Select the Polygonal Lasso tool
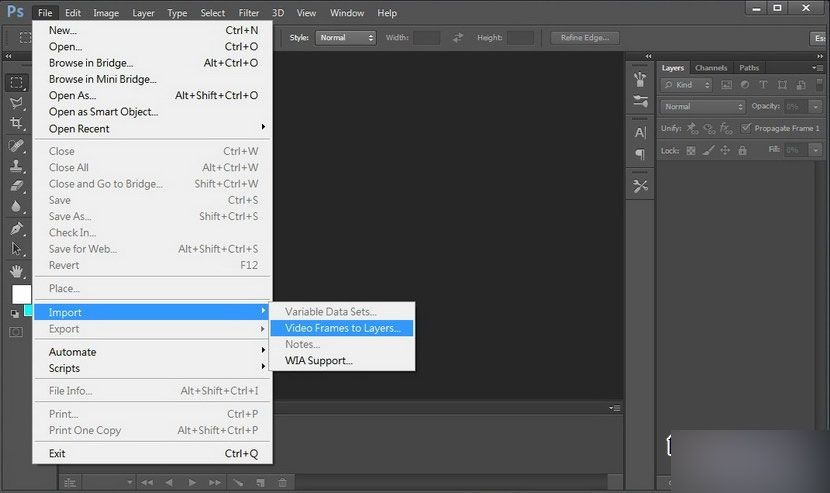This screenshot has width=830, height=493. (x=16, y=103)
